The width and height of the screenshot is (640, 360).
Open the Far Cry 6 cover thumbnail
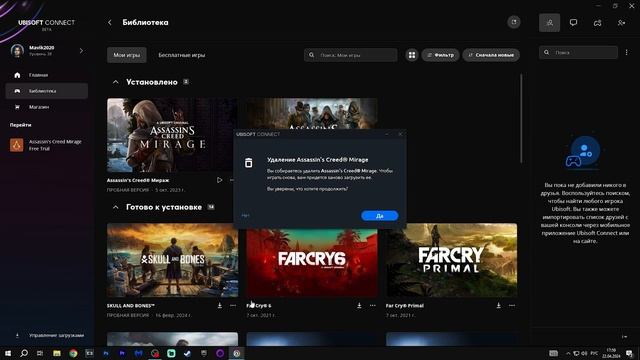pyautogui.click(x=312, y=263)
